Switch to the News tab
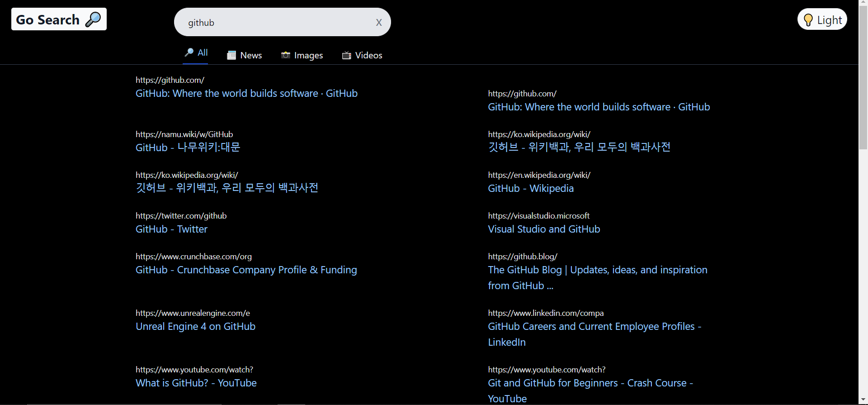868x405 pixels. (x=245, y=55)
